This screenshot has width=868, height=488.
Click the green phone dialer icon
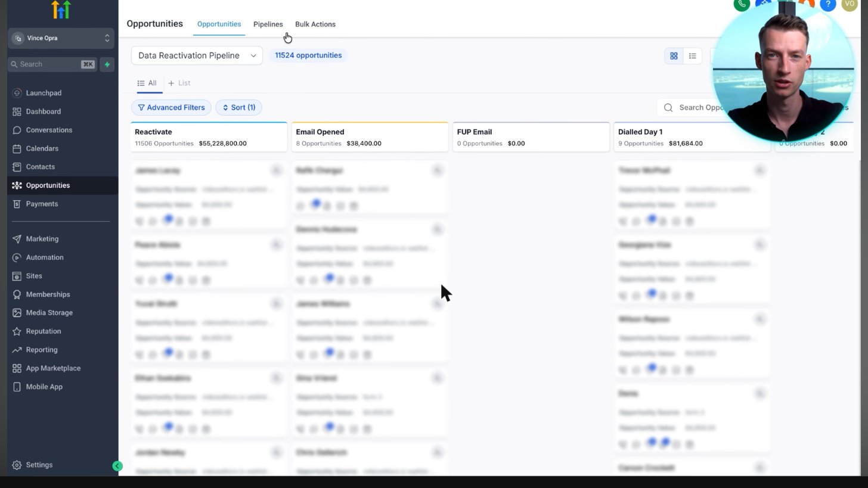(x=742, y=4)
